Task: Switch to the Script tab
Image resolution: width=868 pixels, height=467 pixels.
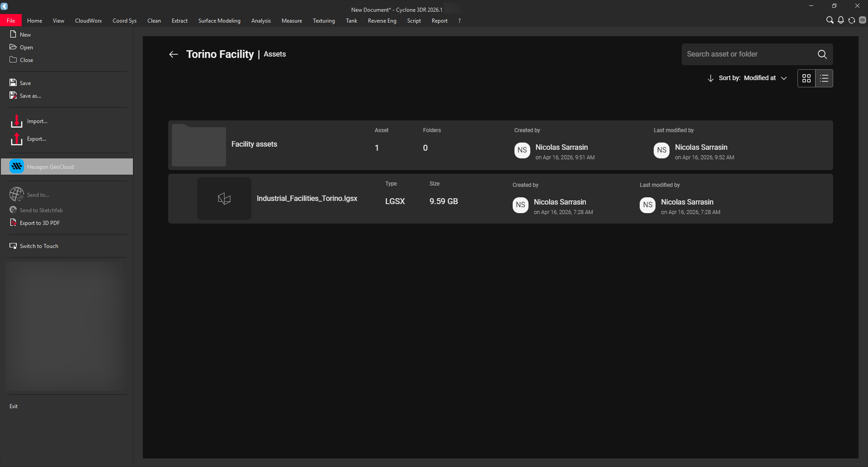Action: [414, 21]
